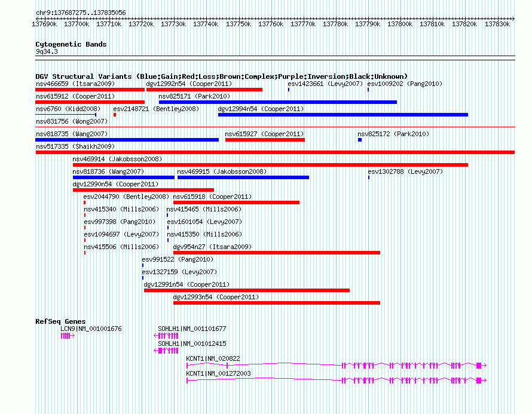Viewport: 532px width, 414px height.
Task: Click nsv615927 (Cooper2011) label
Action: pyautogui.click(x=264, y=134)
